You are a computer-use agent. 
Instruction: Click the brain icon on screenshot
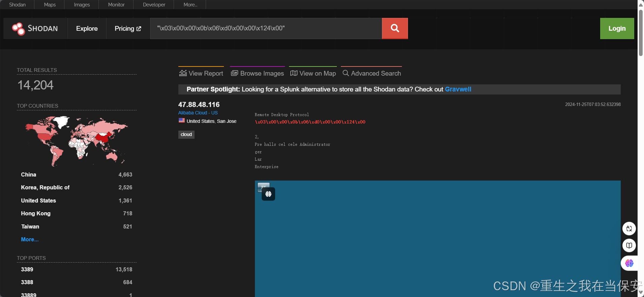(268, 194)
